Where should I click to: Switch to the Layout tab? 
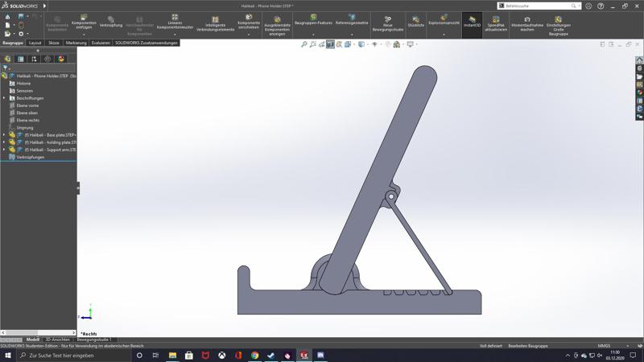pos(35,43)
